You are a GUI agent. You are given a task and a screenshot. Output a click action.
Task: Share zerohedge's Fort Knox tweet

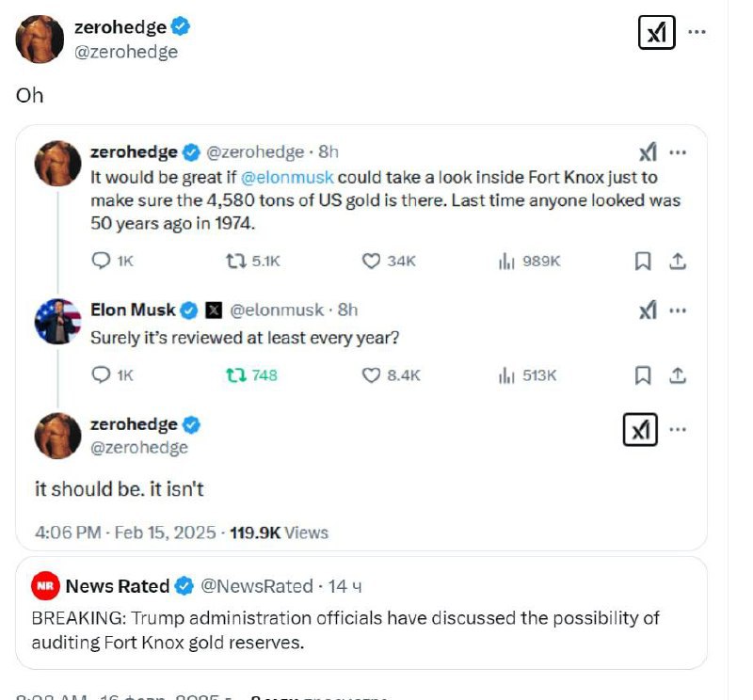click(677, 262)
